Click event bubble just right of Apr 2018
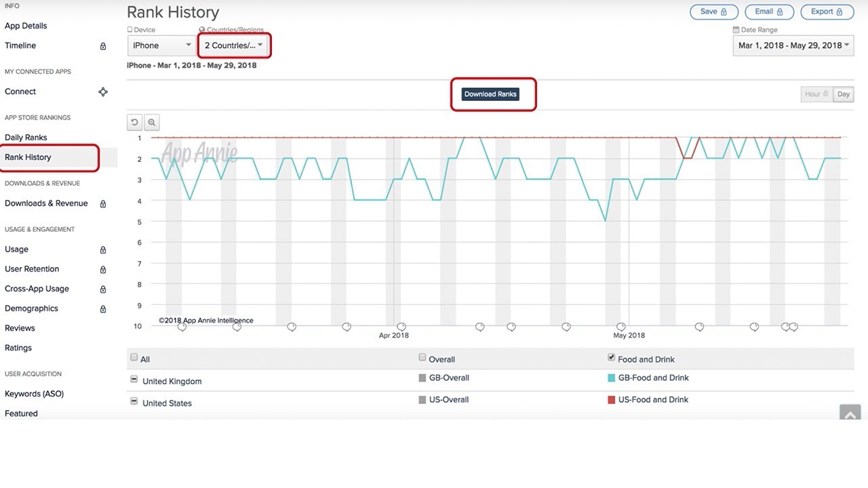868x488 pixels. [x=401, y=327]
